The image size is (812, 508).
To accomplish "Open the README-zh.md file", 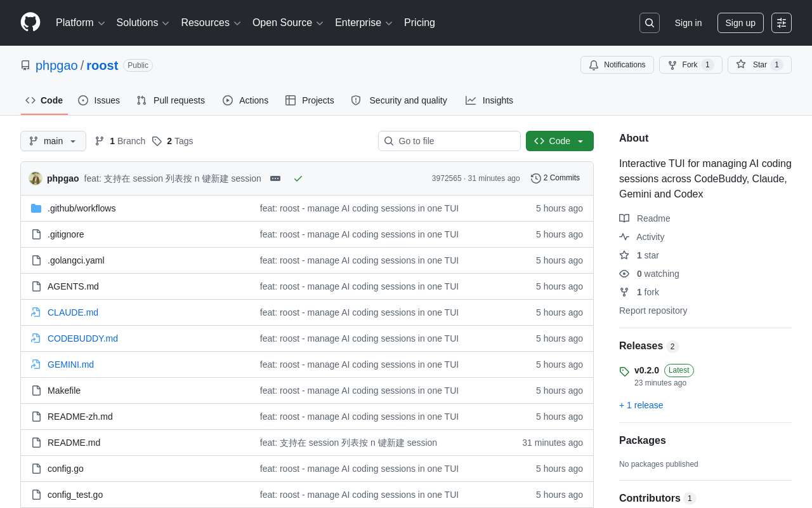I will pos(80,417).
